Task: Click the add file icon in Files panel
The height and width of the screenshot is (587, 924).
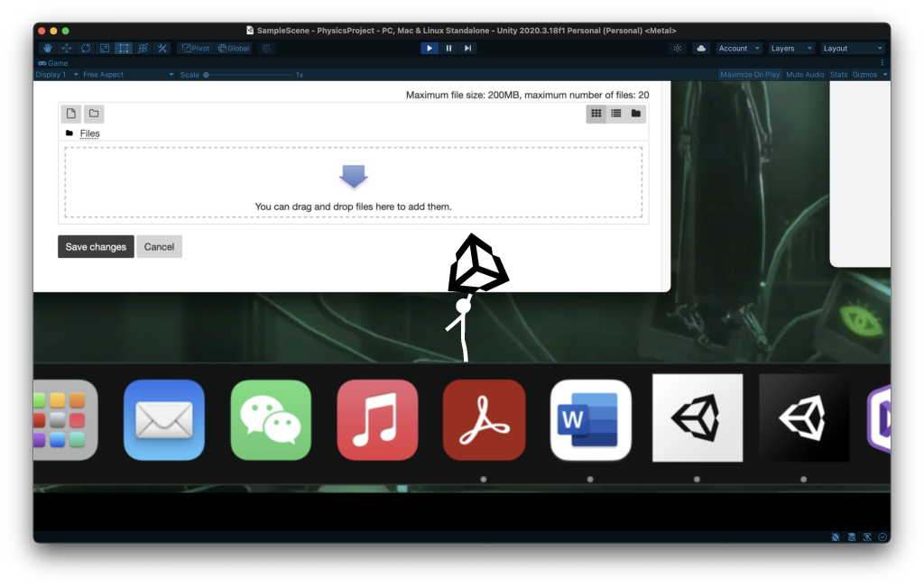Action: pyautogui.click(x=71, y=113)
